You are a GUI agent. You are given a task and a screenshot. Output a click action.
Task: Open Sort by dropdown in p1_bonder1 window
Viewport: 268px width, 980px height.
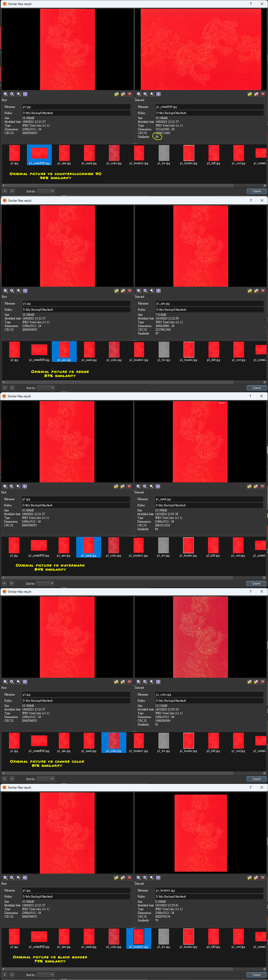tap(46, 975)
